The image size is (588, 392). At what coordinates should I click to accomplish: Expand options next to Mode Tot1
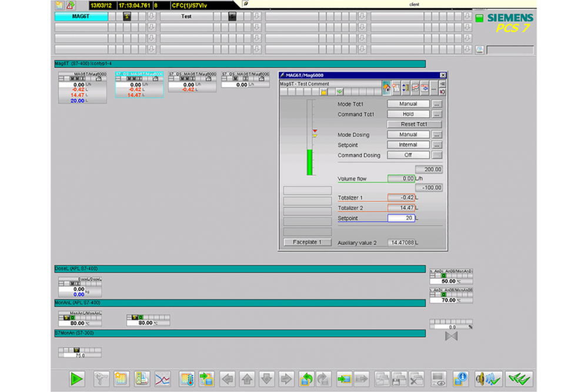point(436,104)
